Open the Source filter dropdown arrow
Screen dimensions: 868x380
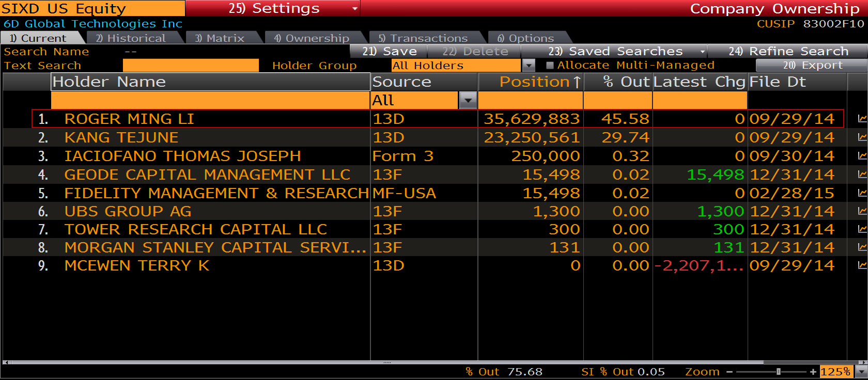pos(468,100)
